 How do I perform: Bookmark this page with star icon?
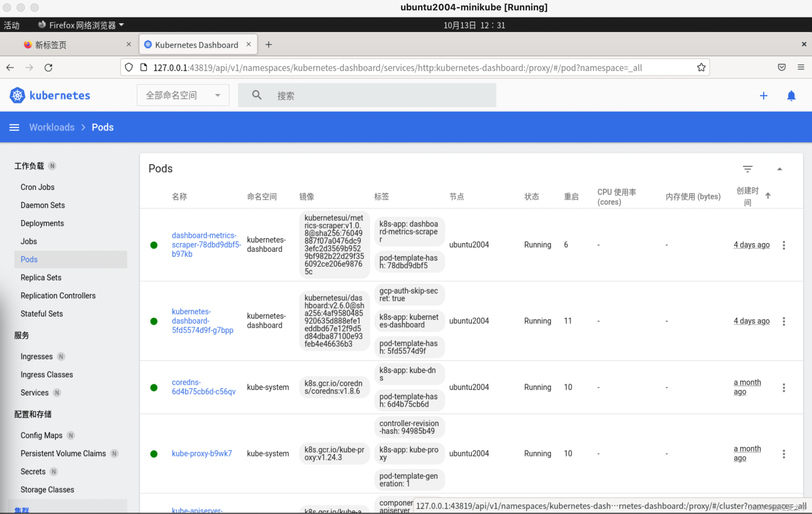[701, 67]
